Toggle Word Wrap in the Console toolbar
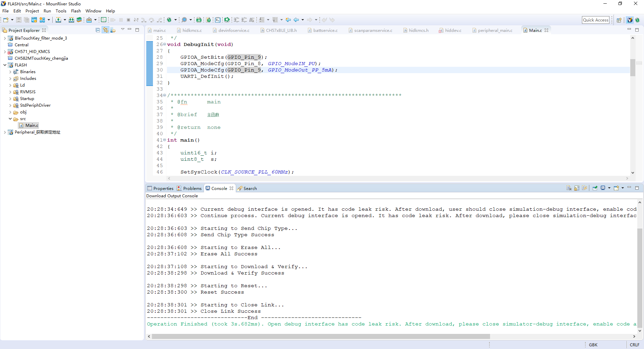 coord(585,188)
